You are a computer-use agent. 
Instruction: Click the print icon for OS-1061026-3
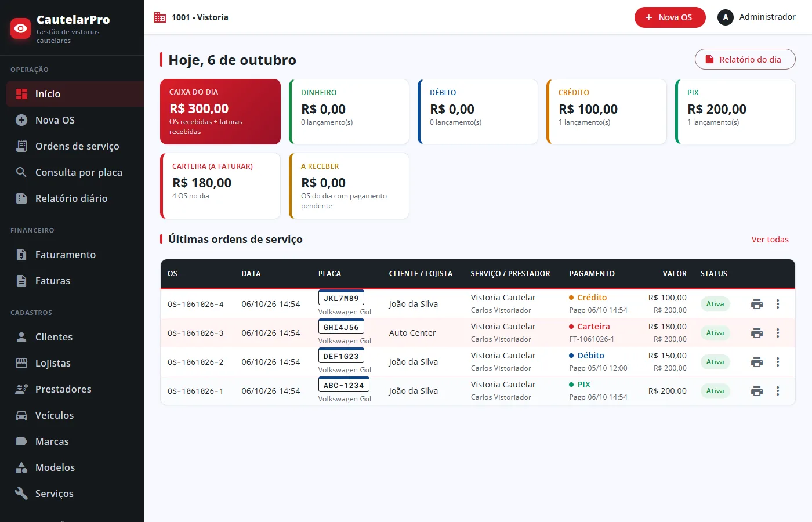757,333
